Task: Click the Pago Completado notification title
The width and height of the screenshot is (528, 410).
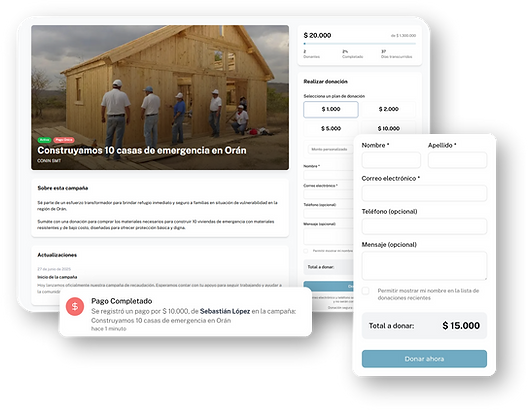Action: (122, 301)
